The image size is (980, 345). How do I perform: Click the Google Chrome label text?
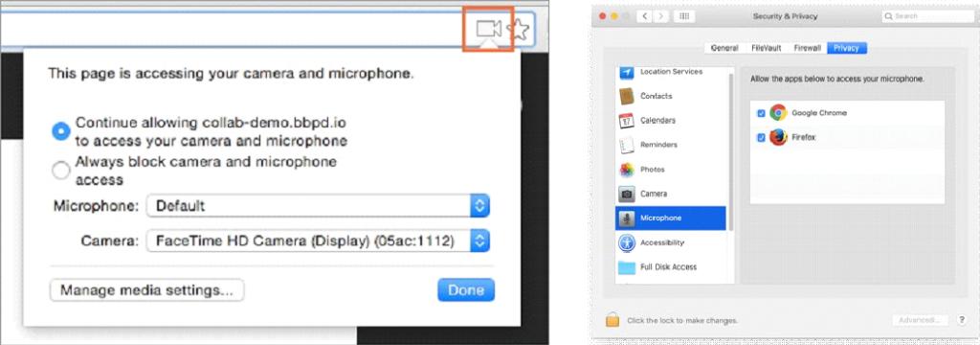(x=819, y=113)
